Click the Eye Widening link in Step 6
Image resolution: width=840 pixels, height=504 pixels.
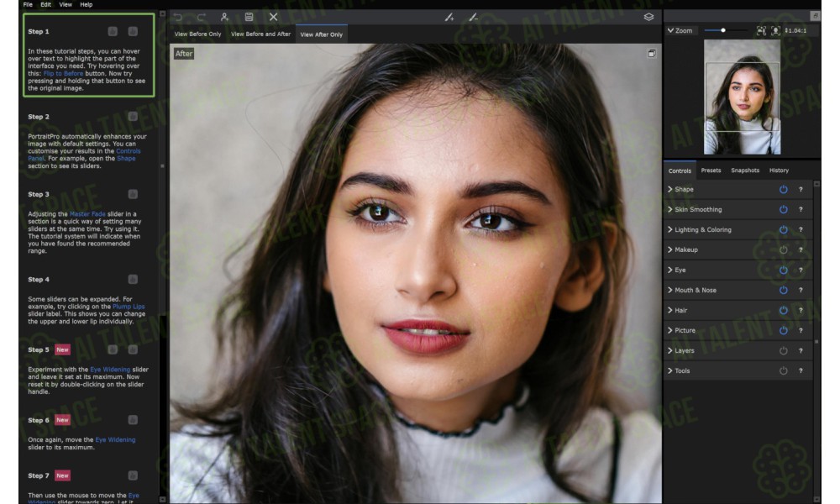[x=115, y=439]
